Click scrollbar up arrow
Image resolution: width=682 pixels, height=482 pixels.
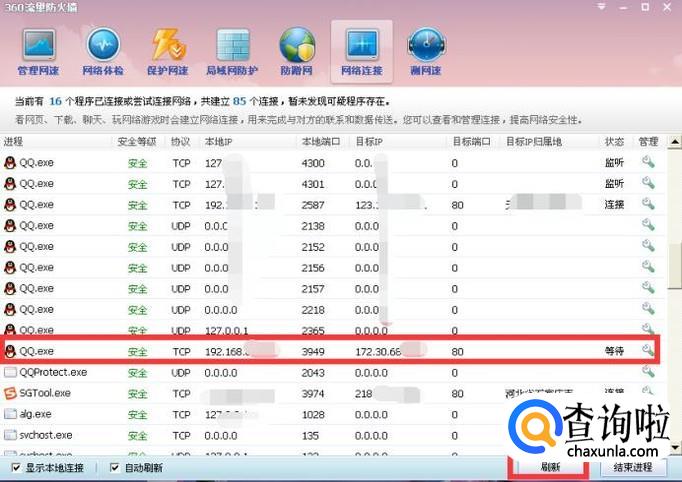click(x=675, y=142)
